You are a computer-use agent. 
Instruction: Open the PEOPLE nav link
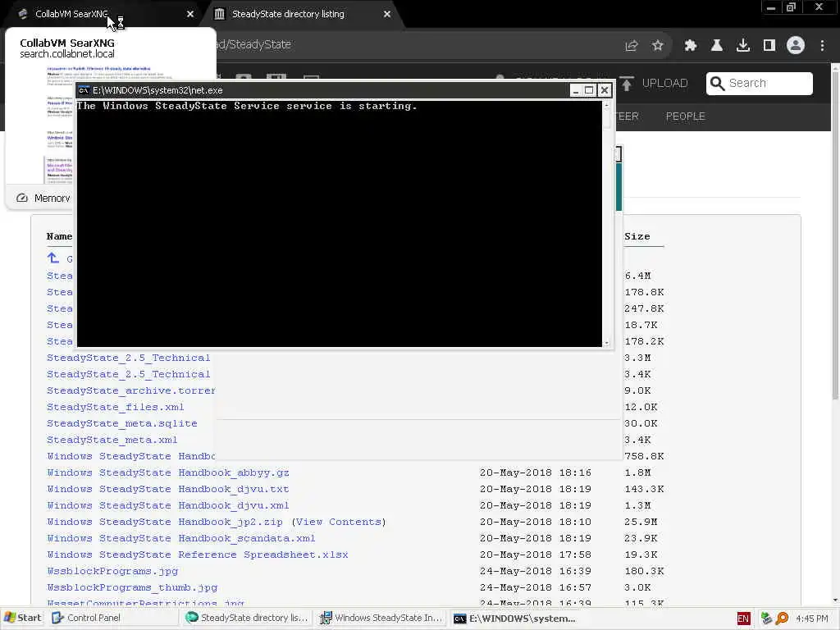click(685, 116)
